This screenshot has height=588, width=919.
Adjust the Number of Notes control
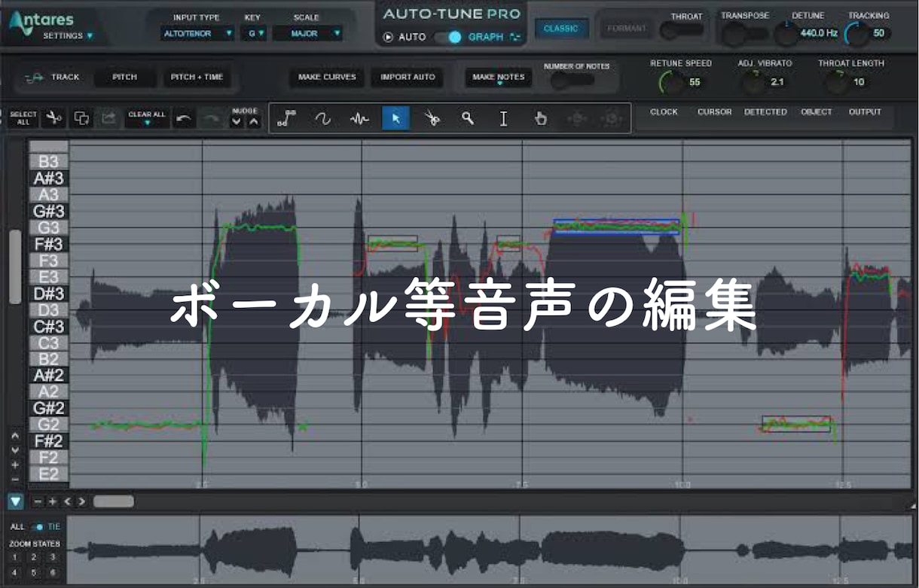click(572, 81)
